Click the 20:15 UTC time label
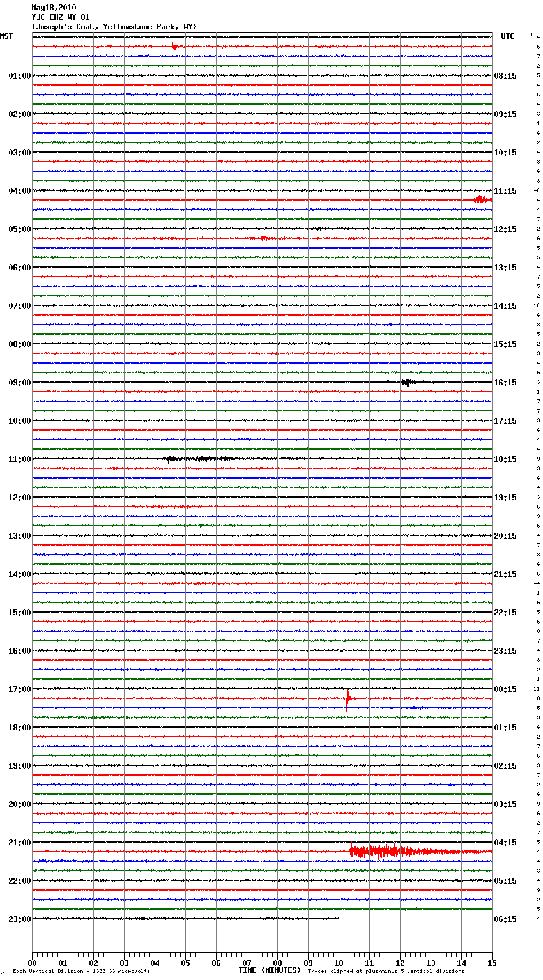 click(505, 536)
